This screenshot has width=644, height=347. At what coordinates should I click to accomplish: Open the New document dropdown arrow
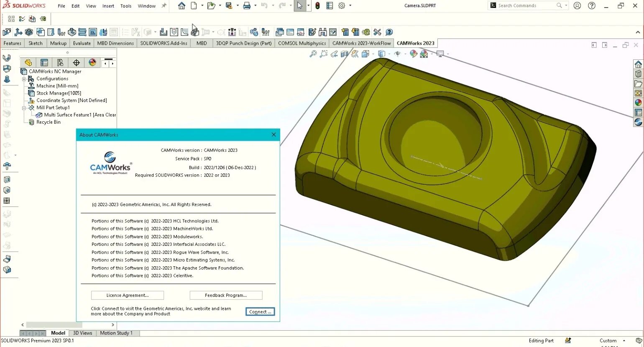tap(202, 5)
